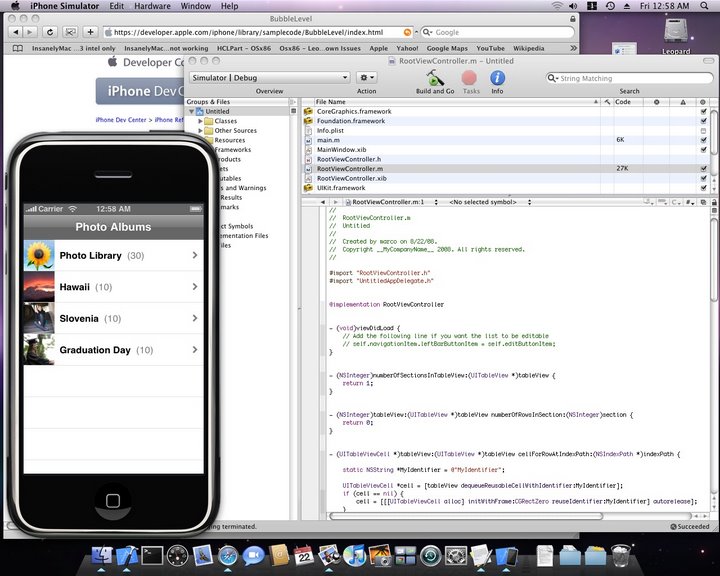Click the CoreGraphics.framework toolbox icon
Viewport: 720px width, 576px height.
(x=308, y=111)
